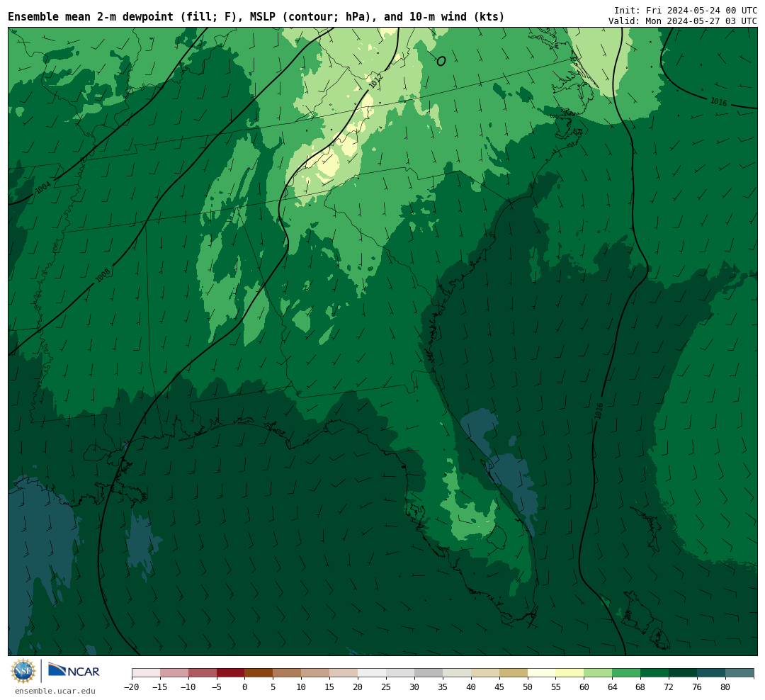The image size is (765, 700).
Task: Pick the tan 10 to 15 swatch
Action: pyautogui.click(x=316, y=673)
